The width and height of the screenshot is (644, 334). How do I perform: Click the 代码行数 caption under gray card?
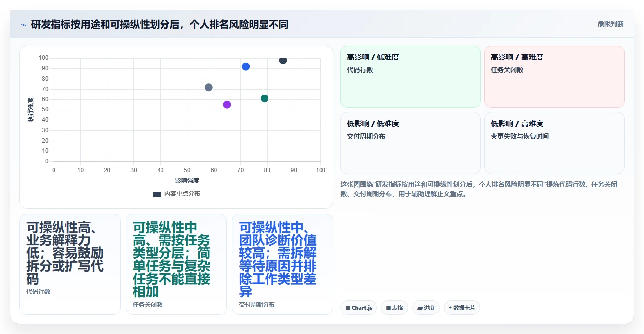38,292
